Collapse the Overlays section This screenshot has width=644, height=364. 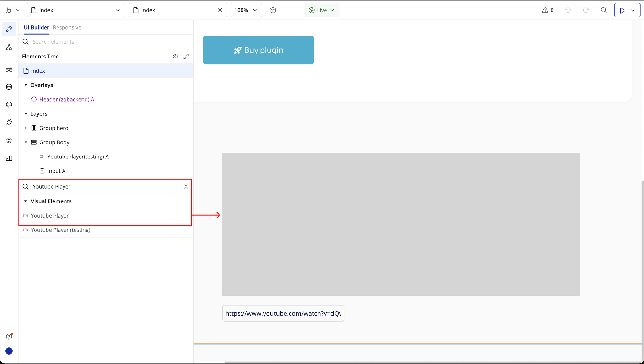(26, 85)
